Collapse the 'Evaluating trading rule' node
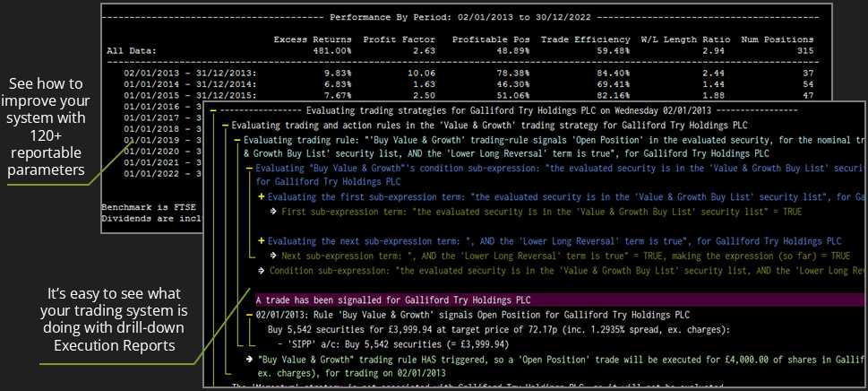Viewport: 868px width, 391px height. [236, 140]
